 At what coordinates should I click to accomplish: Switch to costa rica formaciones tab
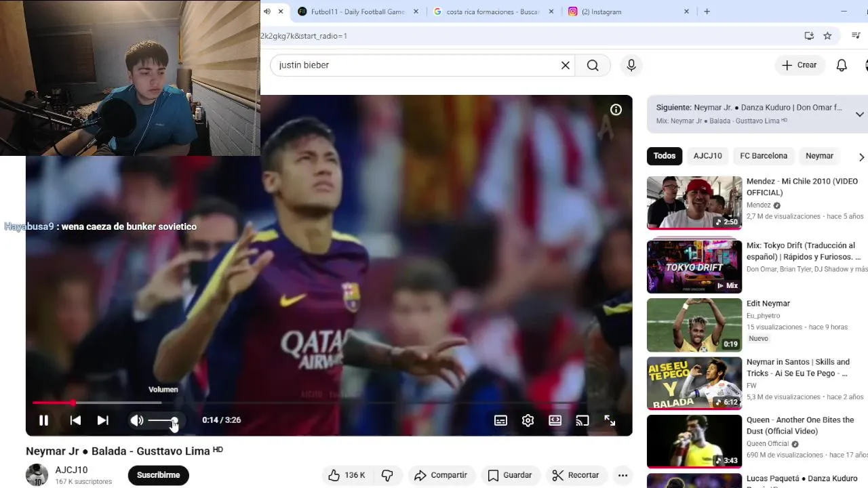(492, 12)
